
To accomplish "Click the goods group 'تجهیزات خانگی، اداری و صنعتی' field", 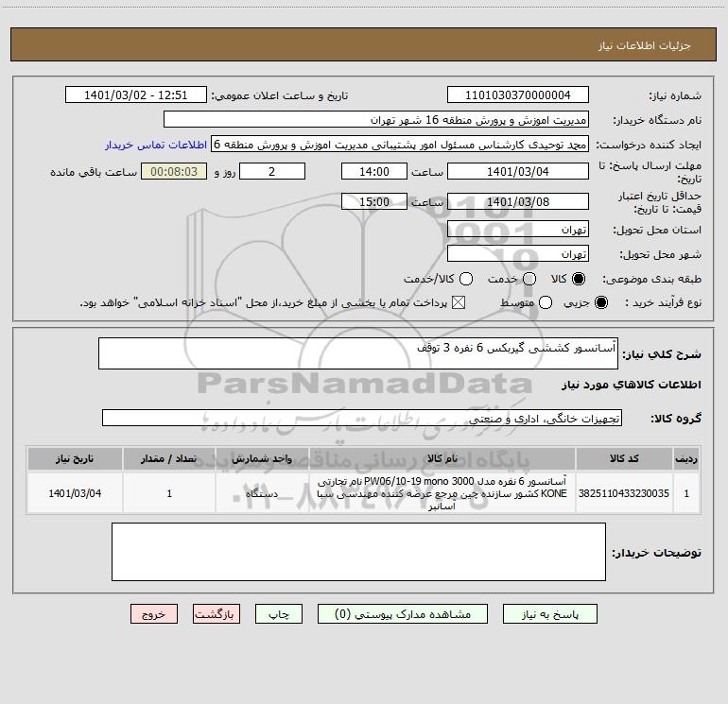I will (x=362, y=418).
